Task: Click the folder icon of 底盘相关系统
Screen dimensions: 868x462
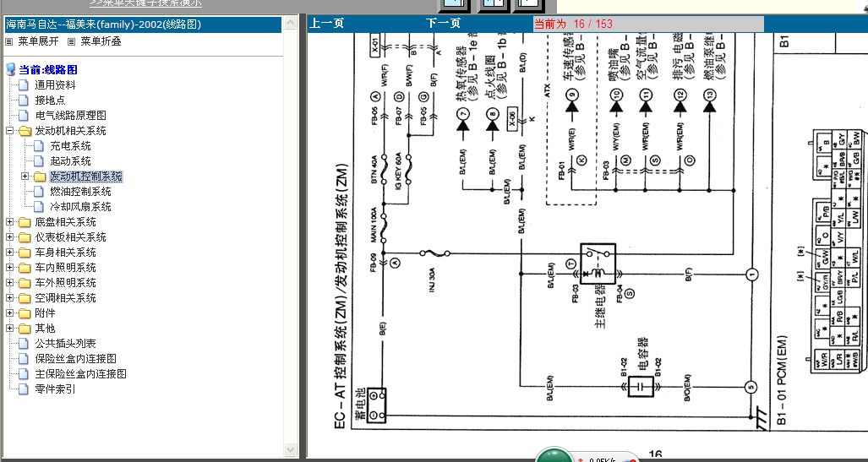Action: pos(25,222)
